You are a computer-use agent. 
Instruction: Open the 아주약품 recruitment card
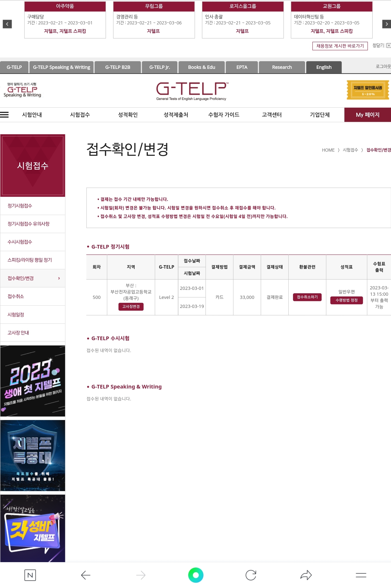click(x=65, y=20)
